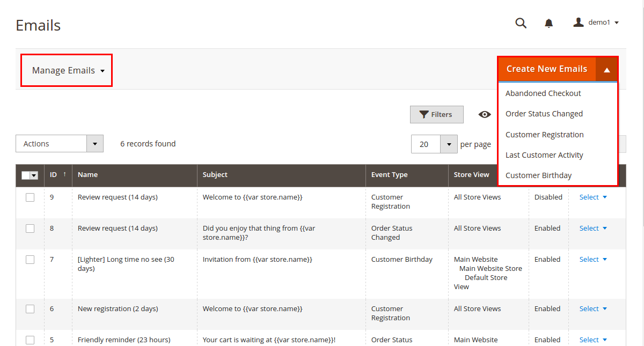Screen dimensions: 644x346
Task: Check the checkbox for row ID 9
Action: [x=30, y=197]
